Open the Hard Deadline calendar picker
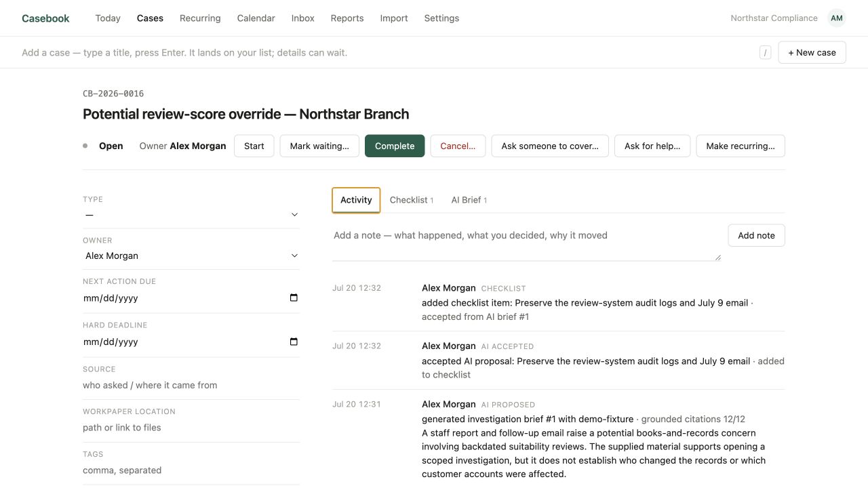The width and height of the screenshot is (868, 488). [294, 342]
